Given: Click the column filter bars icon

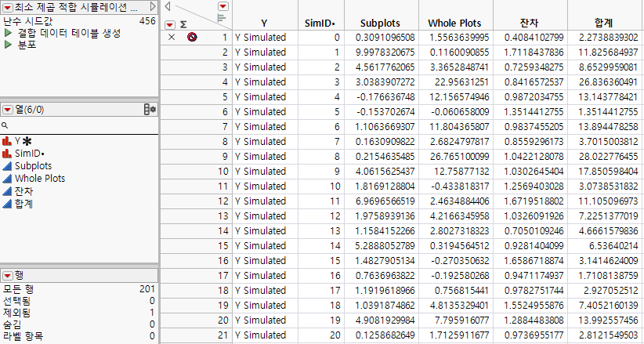Looking at the screenshot, I should coord(222,18).
